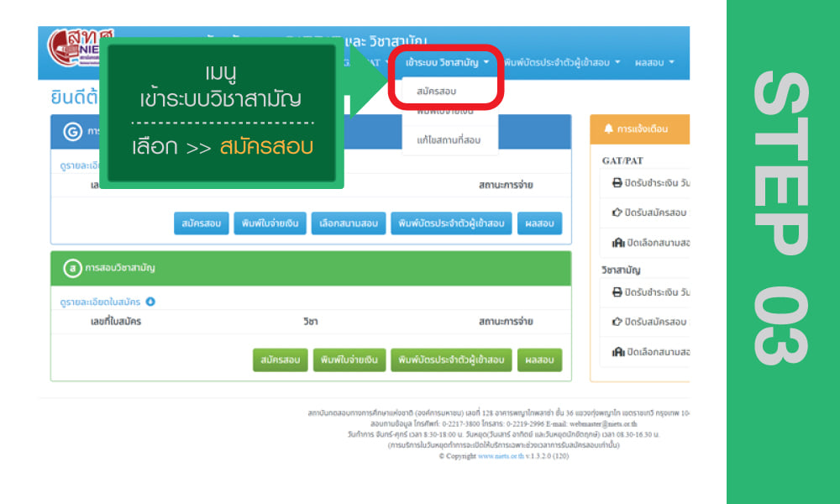Screen dimensions: 840x504
Task: Click the circled G icon in the GAT/PAT panel header
Action: (72, 131)
